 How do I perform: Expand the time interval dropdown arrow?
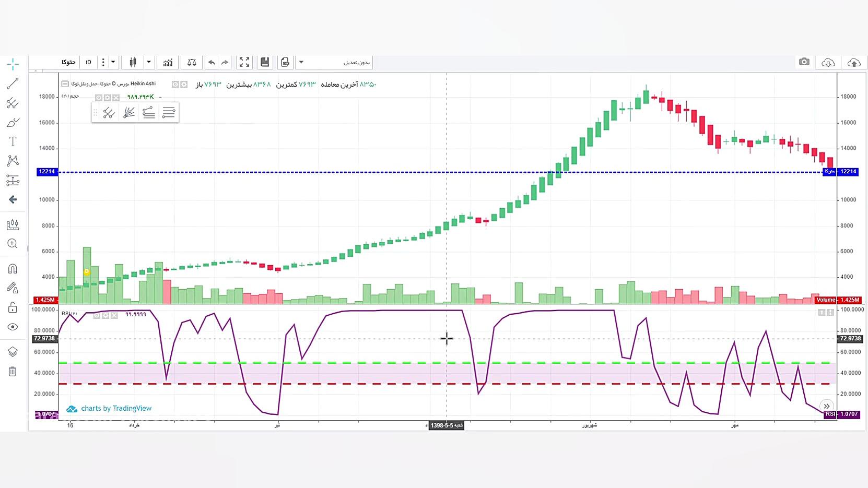click(113, 63)
